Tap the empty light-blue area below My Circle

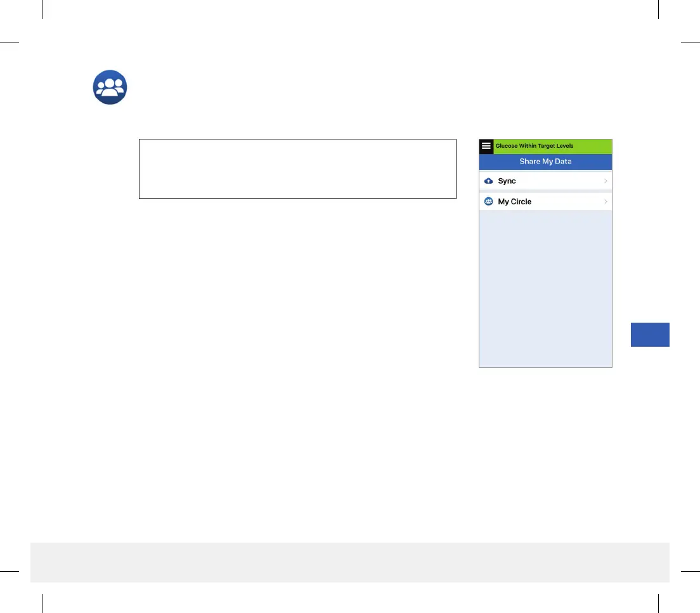coord(545,289)
